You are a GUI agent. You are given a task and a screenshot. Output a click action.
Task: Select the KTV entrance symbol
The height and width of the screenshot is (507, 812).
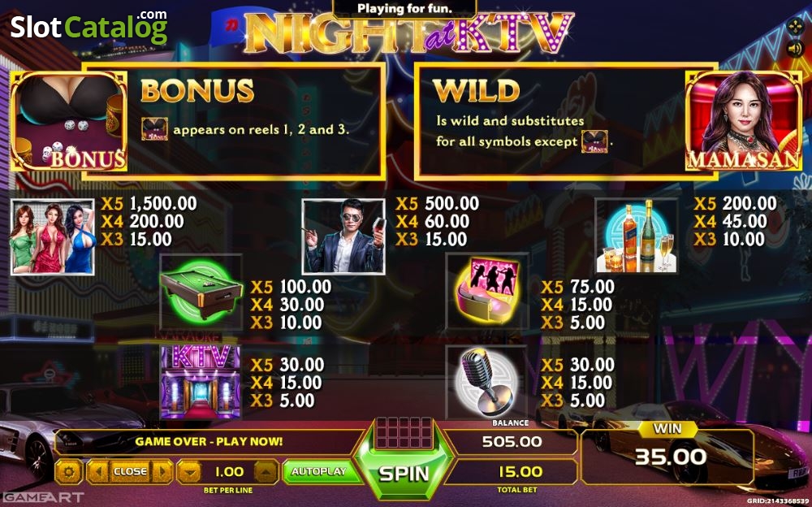pos(201,382)
